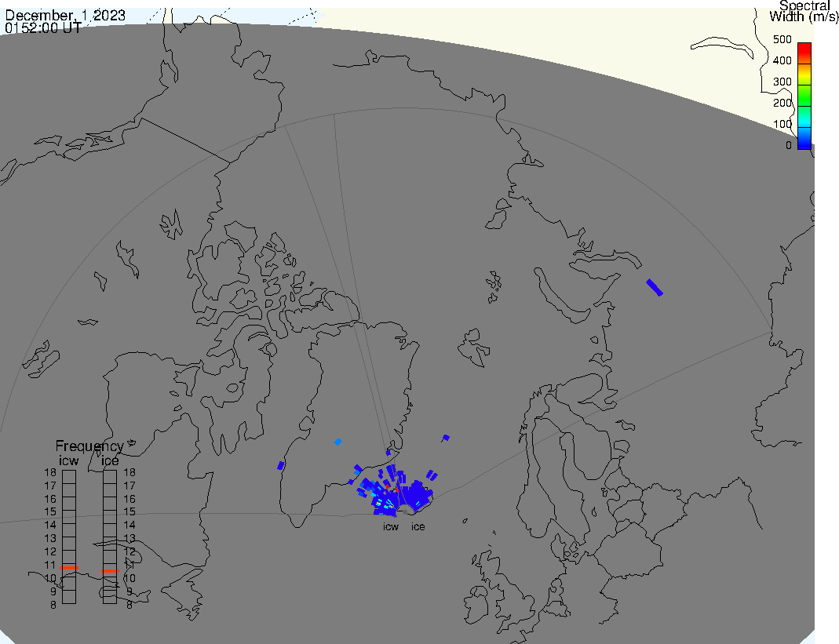Pick the yellow segment of the color bar
Image resolution: width=839 pixels, height=644 pixels.
pyautogui.click(x=804, y=76)
